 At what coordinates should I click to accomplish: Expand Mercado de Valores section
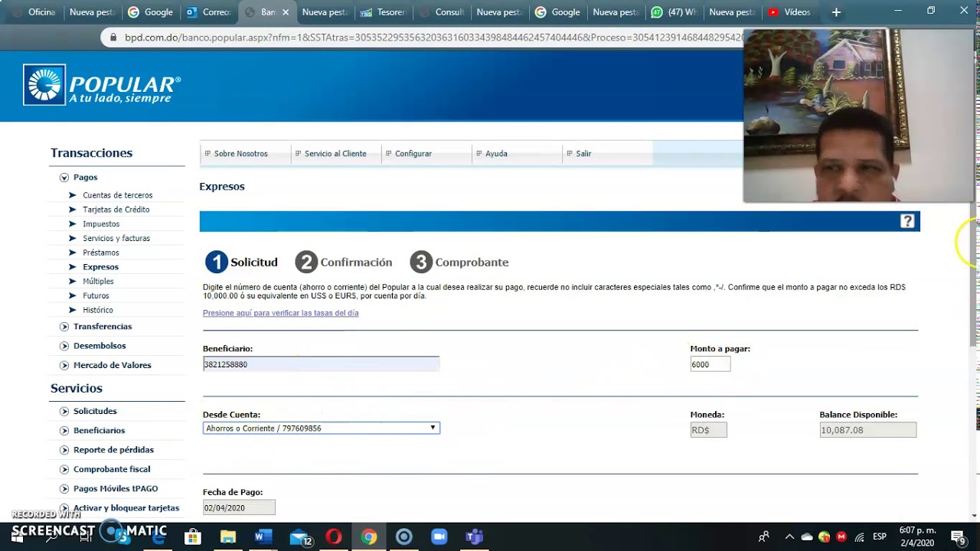point(64,365)
